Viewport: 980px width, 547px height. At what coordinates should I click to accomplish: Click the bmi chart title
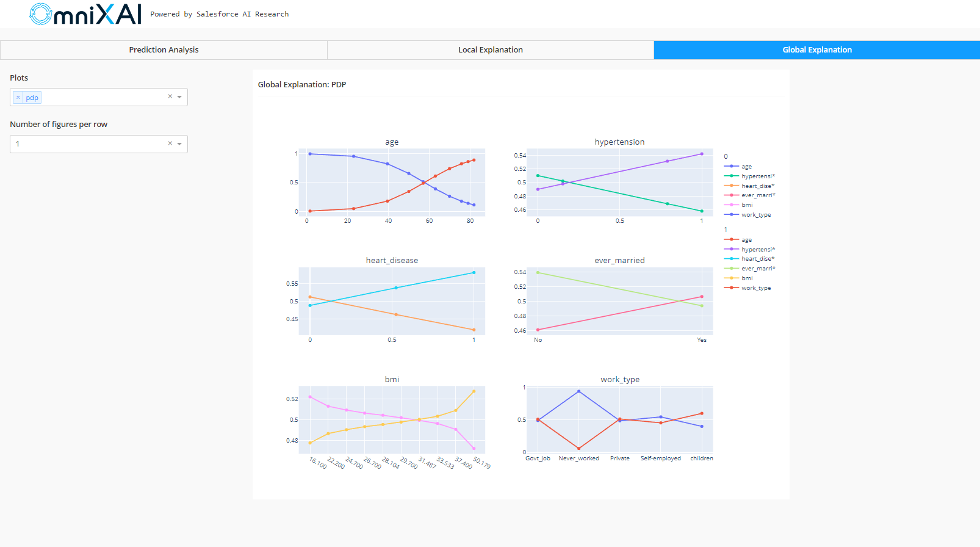coord(392,380)
